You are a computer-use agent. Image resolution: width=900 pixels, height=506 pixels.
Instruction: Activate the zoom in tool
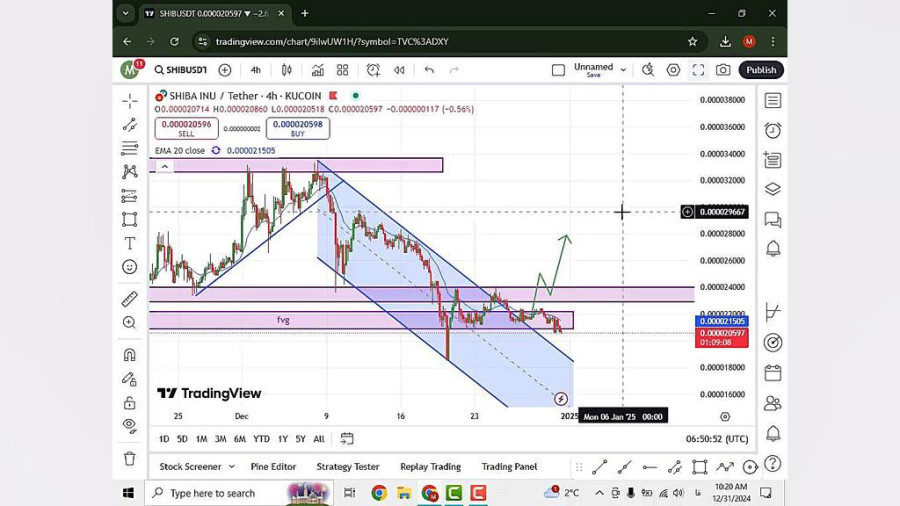coord(130,322)
